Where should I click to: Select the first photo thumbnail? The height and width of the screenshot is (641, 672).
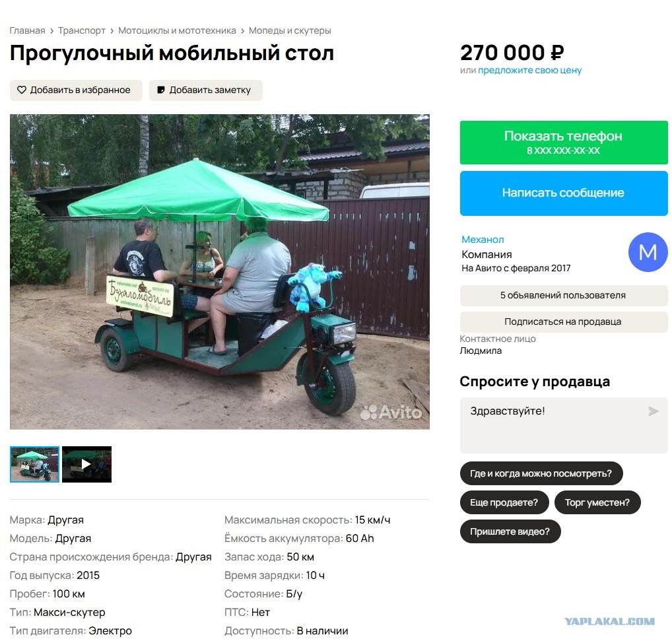(x=35, y=465)
